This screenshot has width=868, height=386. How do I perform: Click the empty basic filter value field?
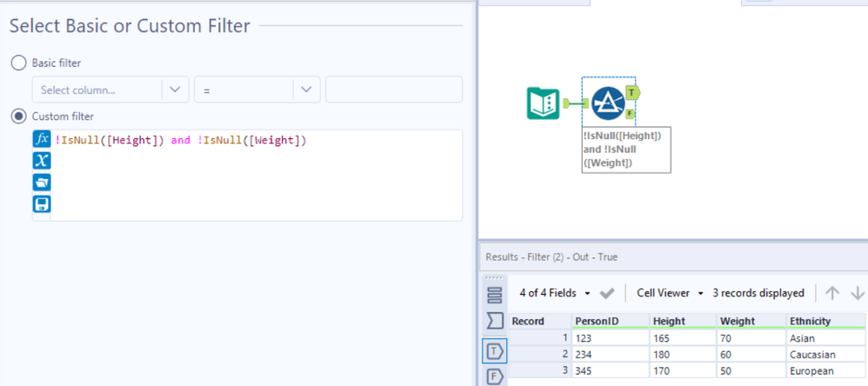click(394, 90)
